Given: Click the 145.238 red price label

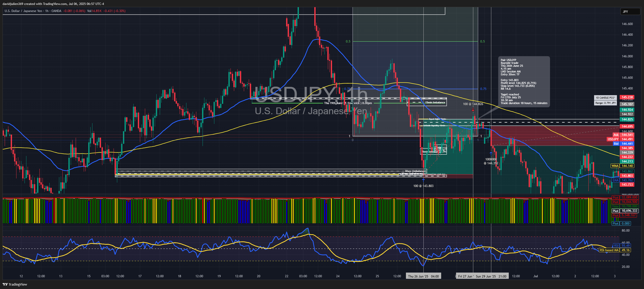Looking at the screenshot, I should 627,97.
